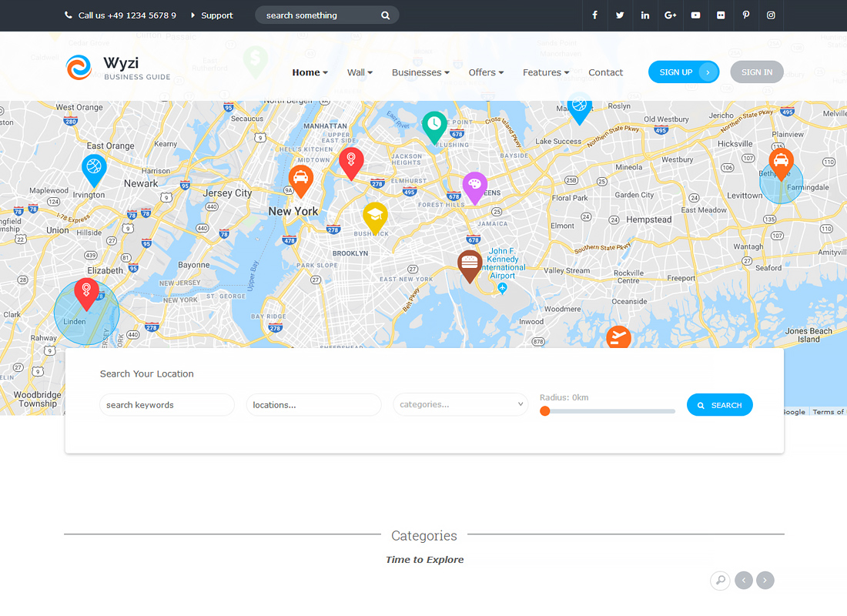Open the Pinterest social link

point(746,15)
